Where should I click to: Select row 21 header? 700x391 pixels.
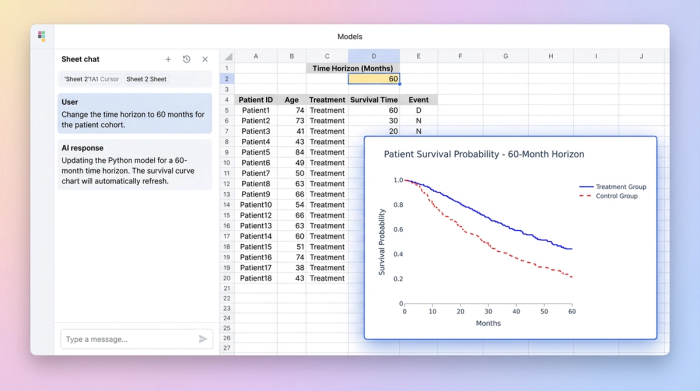[x=227, y=289]
